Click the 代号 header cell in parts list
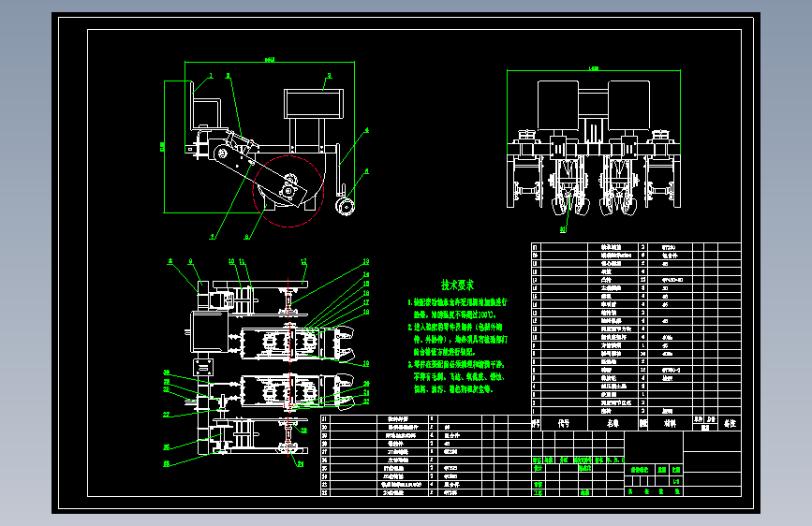812x526 pixels. click(564, 423)
